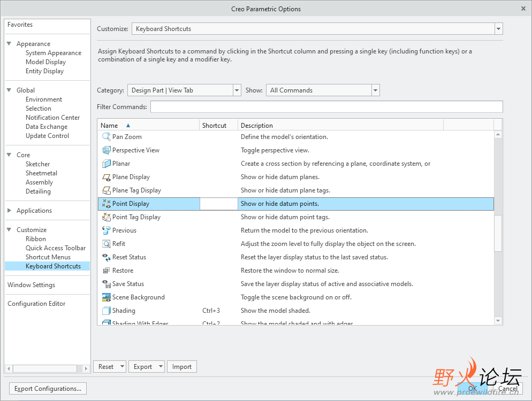Open Detailing options

click(x=38, y=191)
